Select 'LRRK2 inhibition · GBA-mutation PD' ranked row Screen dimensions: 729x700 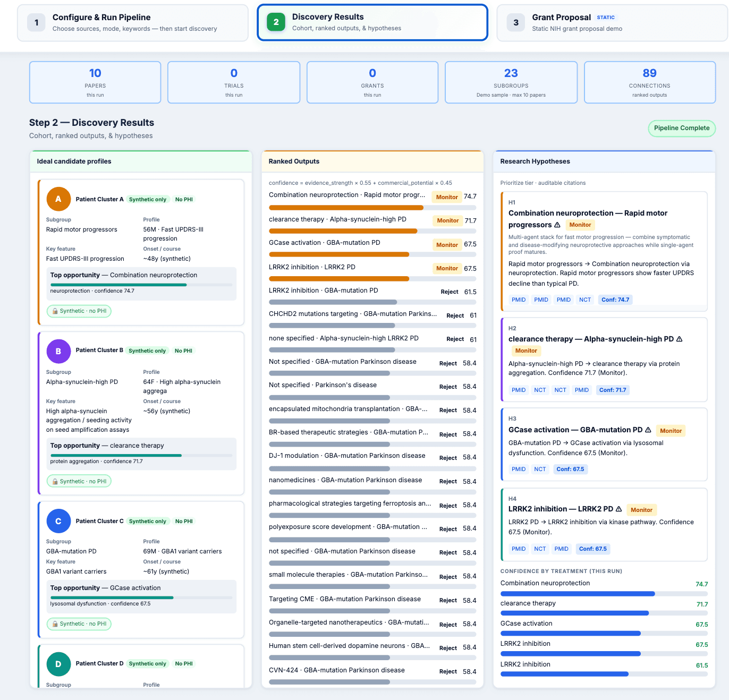(372, 296)
